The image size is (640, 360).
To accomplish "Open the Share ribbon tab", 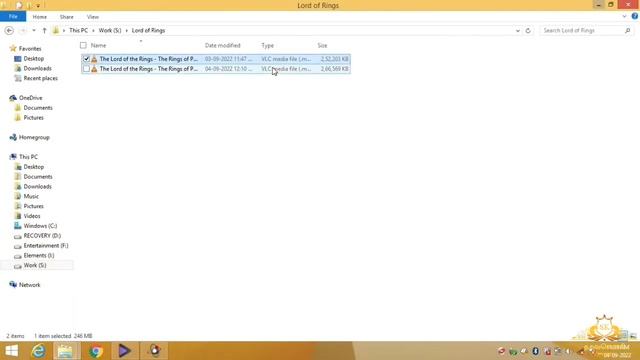I will click(x=67, y=17).
